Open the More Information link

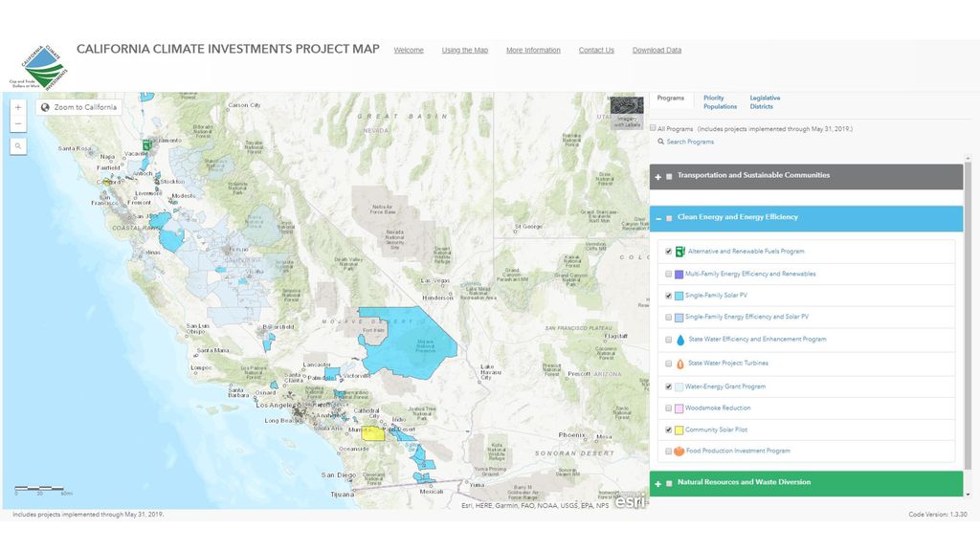533,50
